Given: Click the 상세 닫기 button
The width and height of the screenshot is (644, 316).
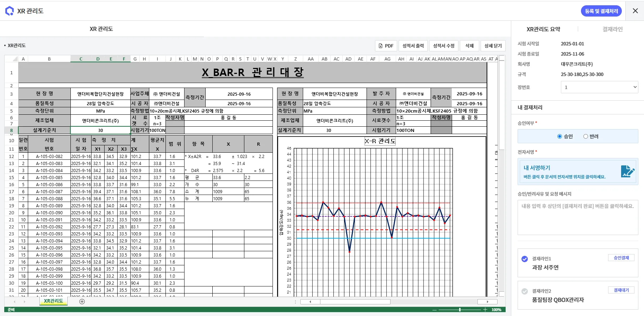Looking at the screenshot, I should [493, 46].
